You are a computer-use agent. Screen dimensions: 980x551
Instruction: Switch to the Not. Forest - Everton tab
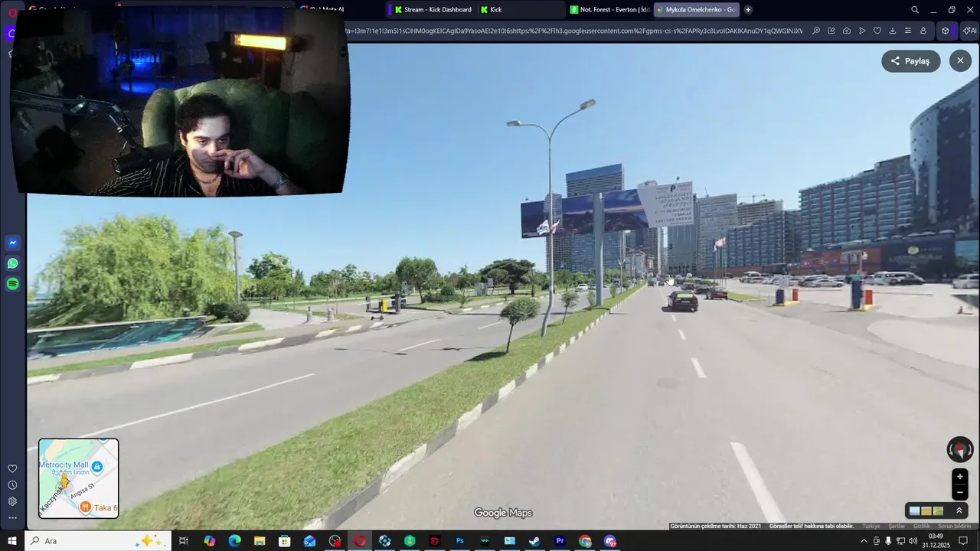coord(609,10)
